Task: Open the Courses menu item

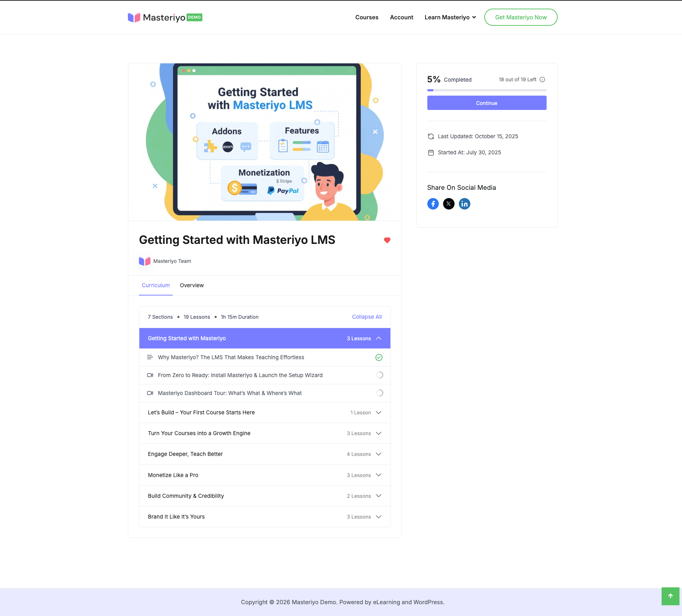Action: pos(367,17)
